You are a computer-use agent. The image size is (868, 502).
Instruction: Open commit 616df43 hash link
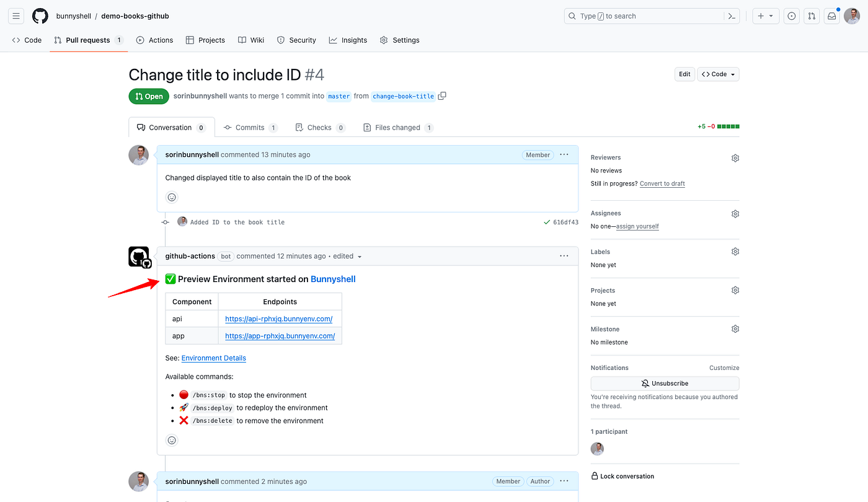[565, 222]
